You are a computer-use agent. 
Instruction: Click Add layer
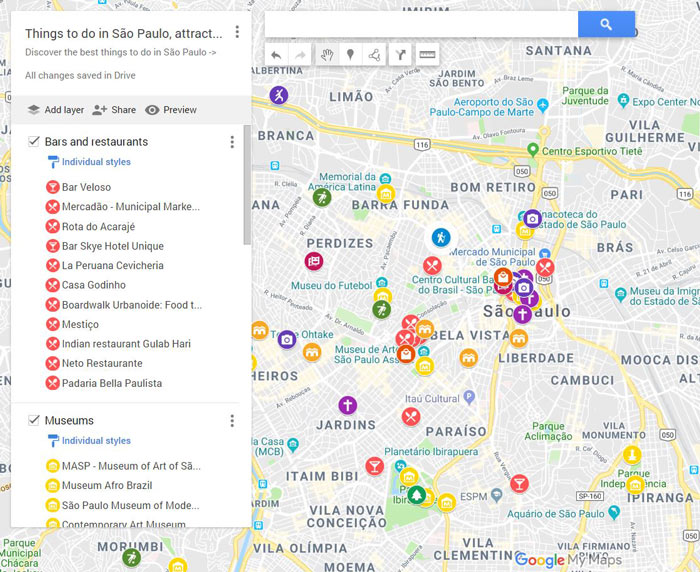click(55, 110)
